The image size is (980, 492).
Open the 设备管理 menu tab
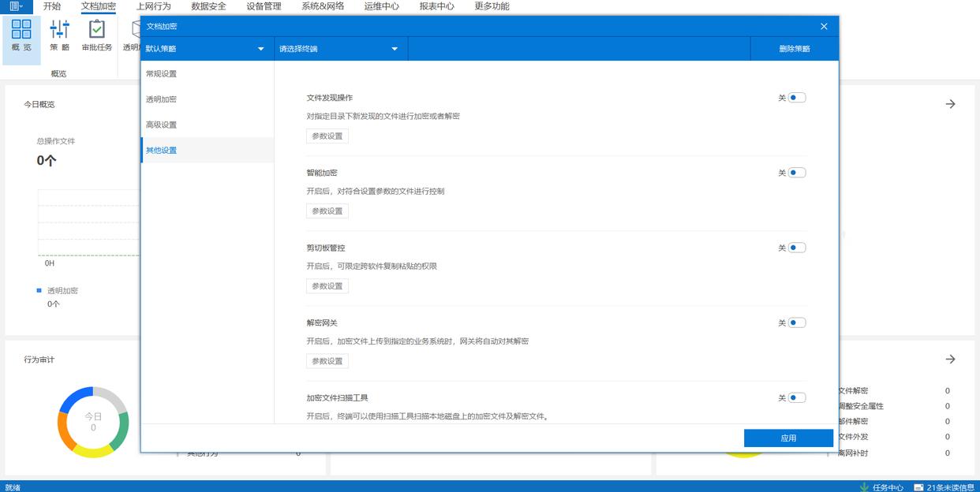point(264,6)
